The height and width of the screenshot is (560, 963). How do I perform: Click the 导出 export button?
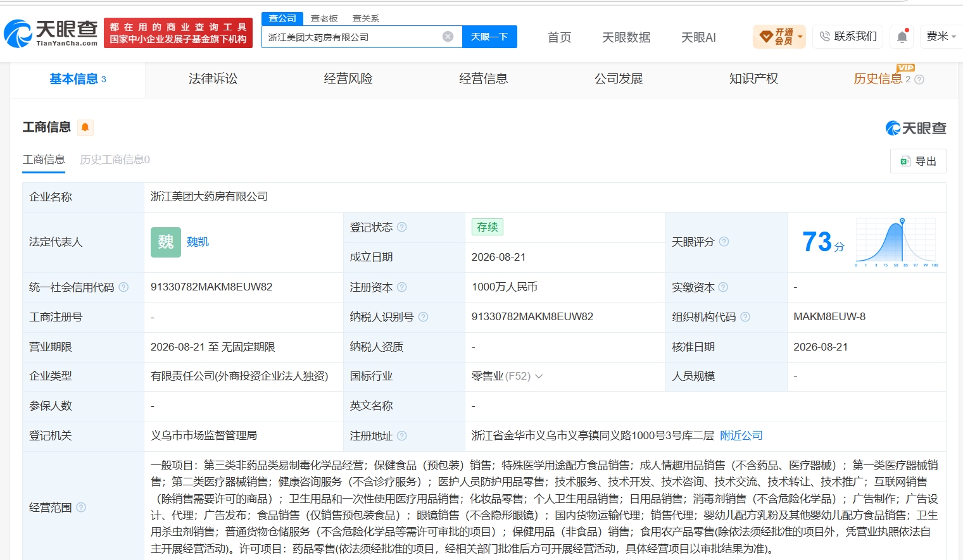coord(918,161)
